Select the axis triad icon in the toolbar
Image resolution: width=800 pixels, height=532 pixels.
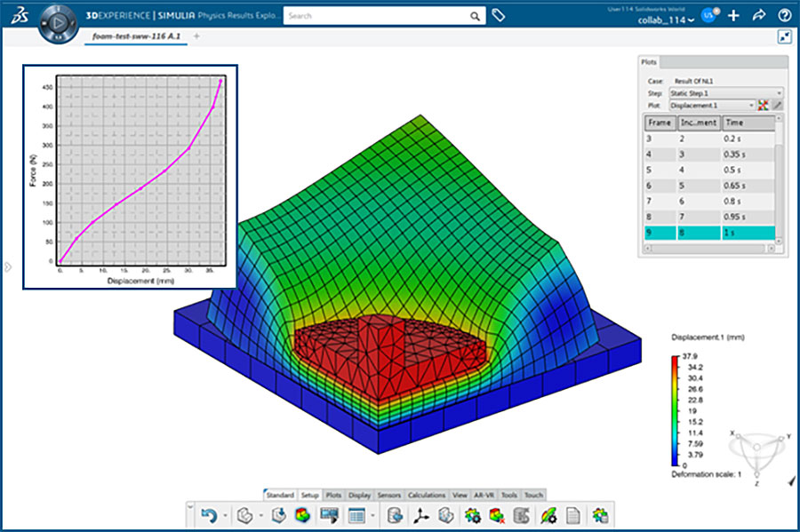click(x=422, y=514)
